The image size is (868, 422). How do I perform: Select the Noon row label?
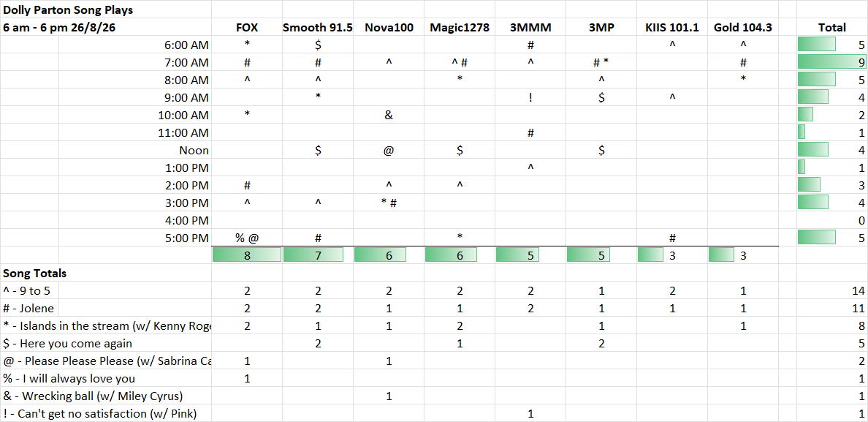point(194,151)
